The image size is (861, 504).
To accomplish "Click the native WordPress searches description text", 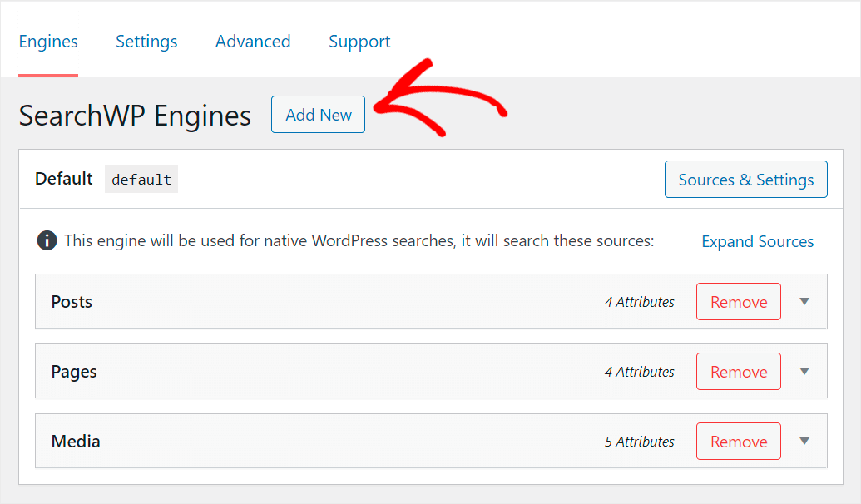I will [x=359, y=241].
